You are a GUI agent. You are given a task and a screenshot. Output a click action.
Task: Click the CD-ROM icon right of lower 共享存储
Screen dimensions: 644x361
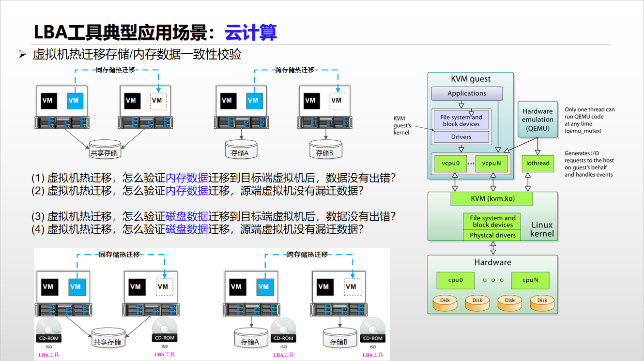coord(165,330)
